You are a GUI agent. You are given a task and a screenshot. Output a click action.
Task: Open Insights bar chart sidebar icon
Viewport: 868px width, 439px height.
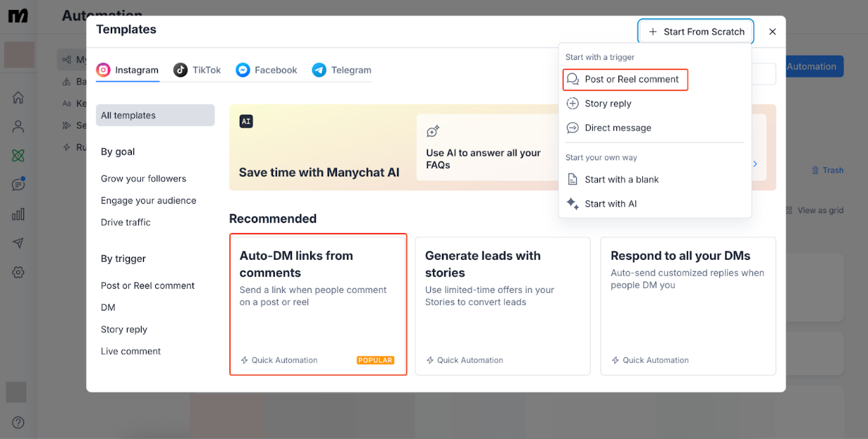click(18, 214)
